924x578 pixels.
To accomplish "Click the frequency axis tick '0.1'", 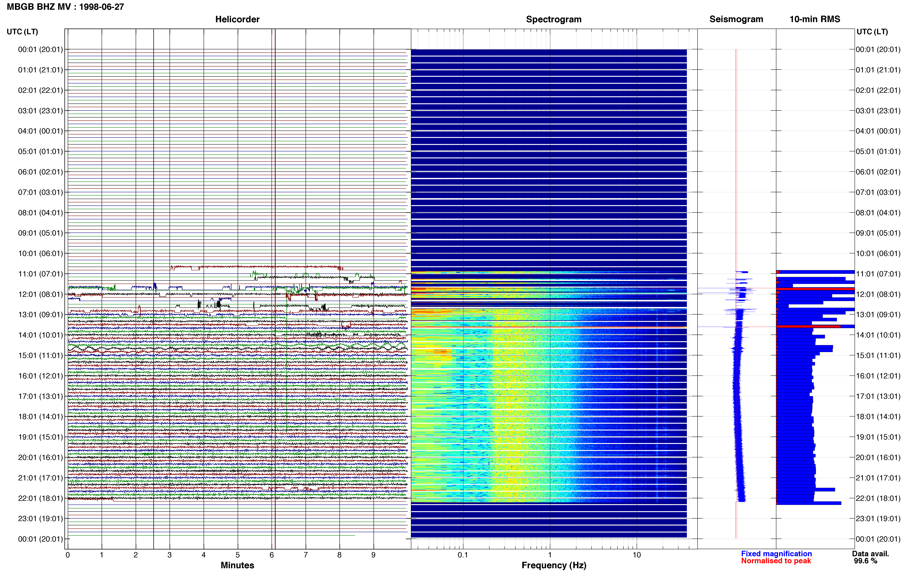I will [463, 555].
